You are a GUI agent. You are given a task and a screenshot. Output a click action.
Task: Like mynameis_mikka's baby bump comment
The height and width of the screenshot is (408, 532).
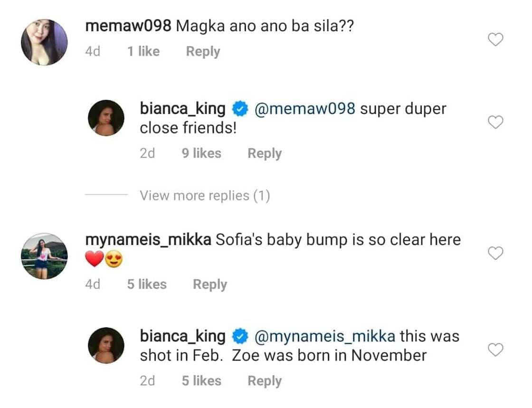pyautogui.click(x=495, y=253)
